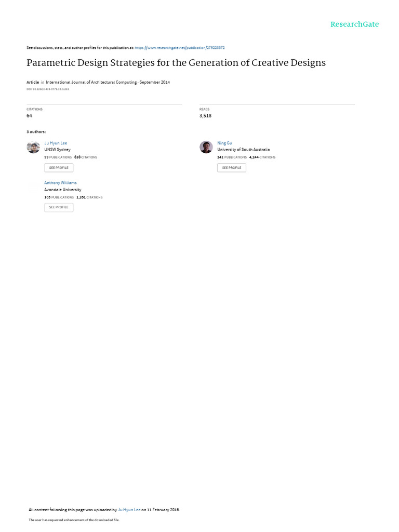Click Ju Hyun Lee link in upload footer
The height and width of the screenshot is (532, 399).
(x=129, y=510)
